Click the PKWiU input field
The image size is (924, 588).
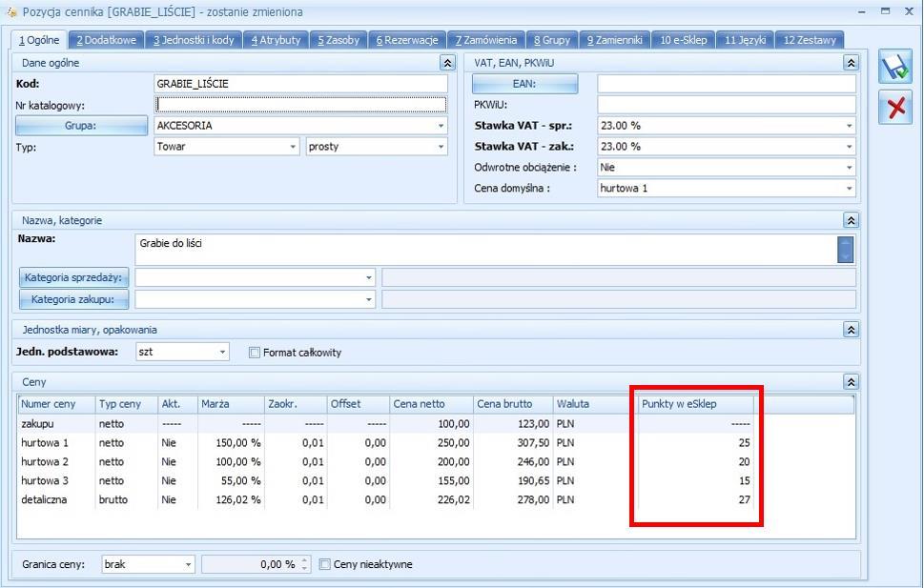(726, 105)
